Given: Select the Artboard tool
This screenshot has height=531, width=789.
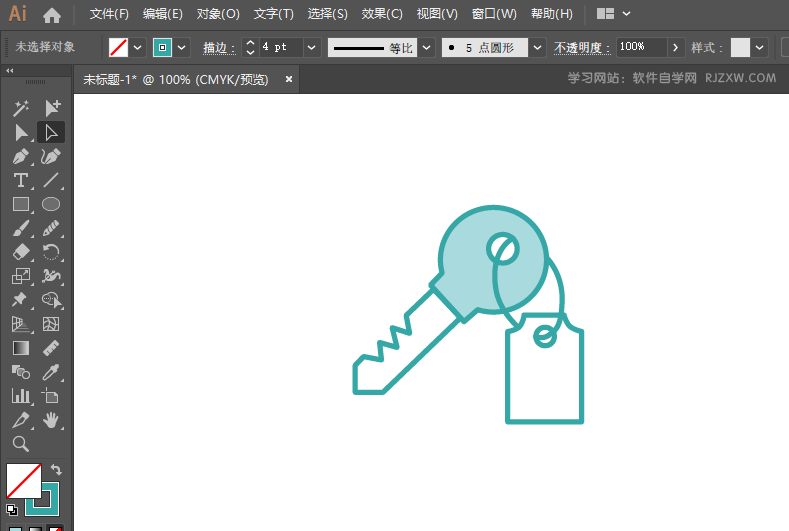Looking at the screenshot, I should 50,396.
